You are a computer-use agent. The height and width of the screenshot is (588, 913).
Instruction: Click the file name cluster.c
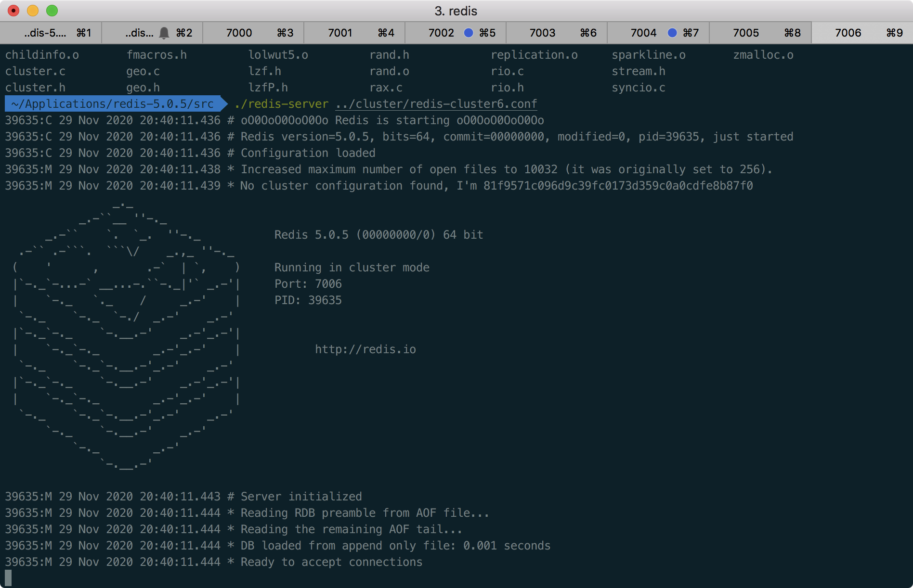(x=35, y=71)
